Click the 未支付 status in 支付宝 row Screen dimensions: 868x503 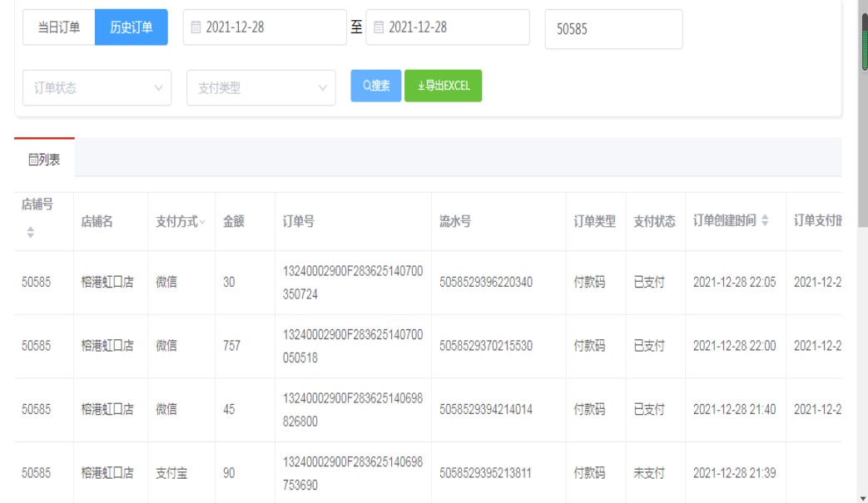point(648,473)
